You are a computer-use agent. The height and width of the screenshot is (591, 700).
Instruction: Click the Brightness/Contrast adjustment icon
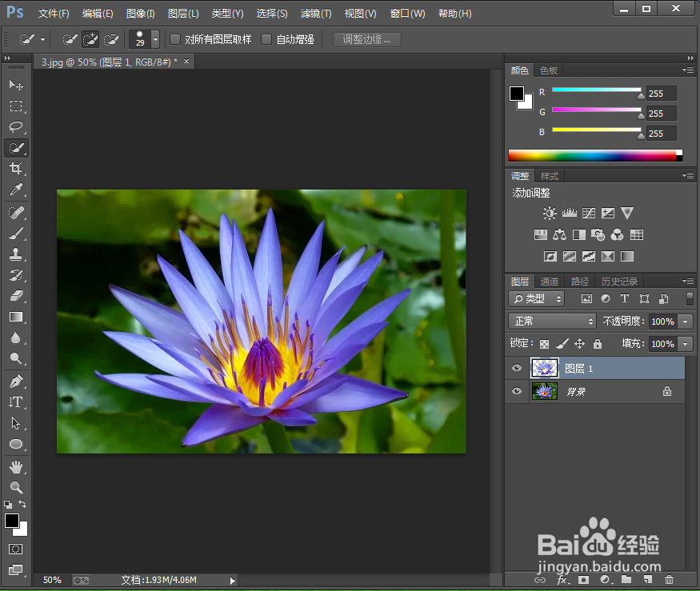(550, 214)
